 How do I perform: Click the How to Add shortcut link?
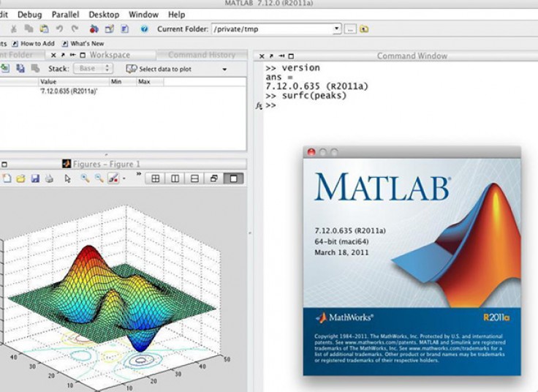pos(37,44)
